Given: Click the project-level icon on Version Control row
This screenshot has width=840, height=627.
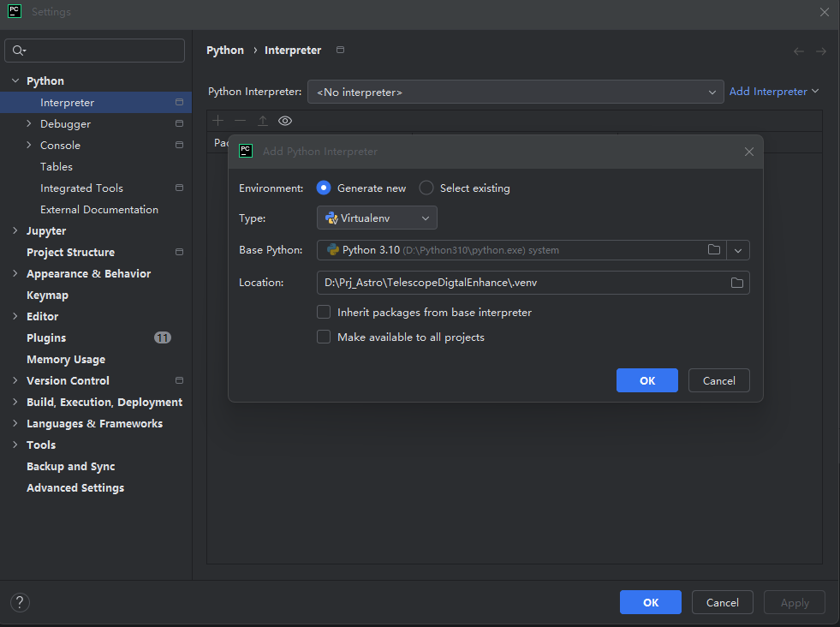Looking at the screenshot, I should tap(180, 380).
